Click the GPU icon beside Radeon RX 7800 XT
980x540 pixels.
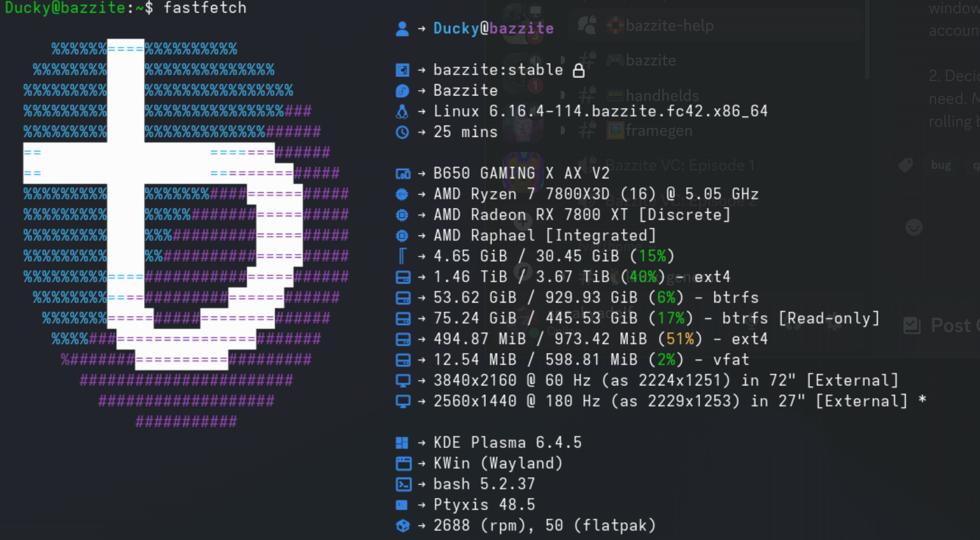[x=402, y=215]
